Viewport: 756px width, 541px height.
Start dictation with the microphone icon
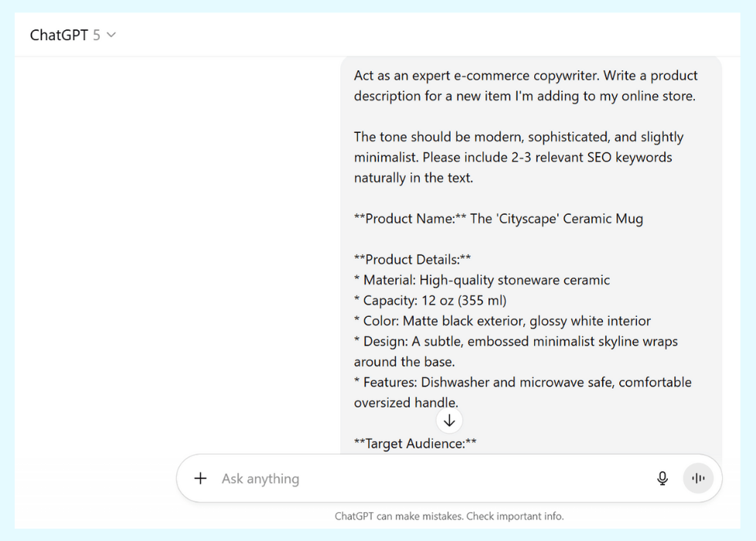coord(662,478)
